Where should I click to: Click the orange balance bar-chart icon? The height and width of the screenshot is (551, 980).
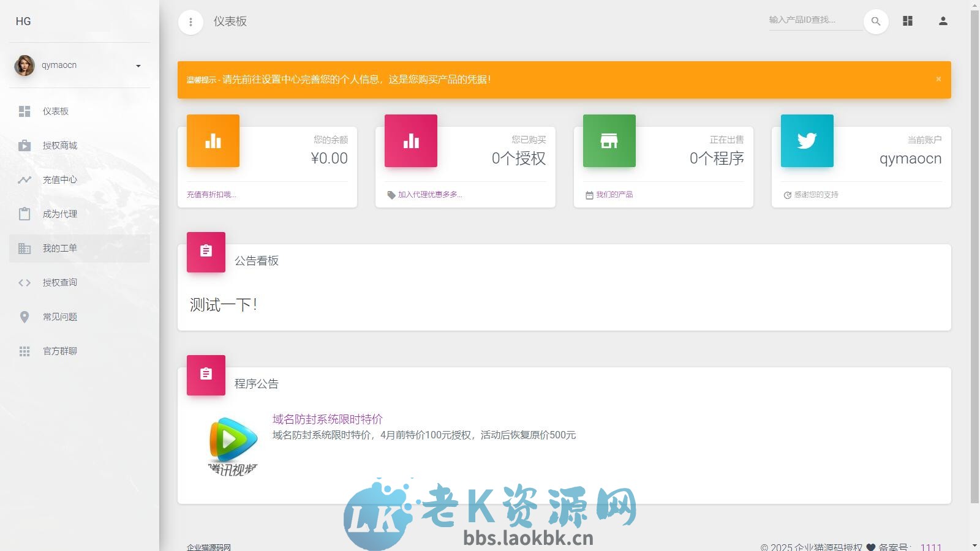[x=213, y=141]
